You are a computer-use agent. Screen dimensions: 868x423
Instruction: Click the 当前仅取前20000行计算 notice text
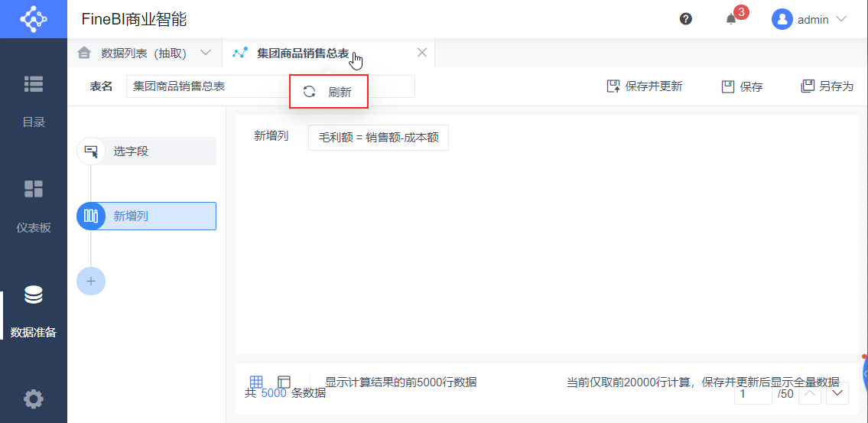703,382
